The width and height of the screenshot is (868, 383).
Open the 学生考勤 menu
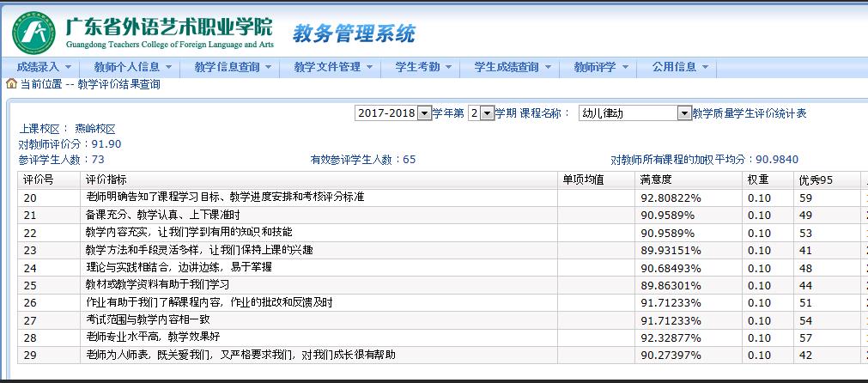(x=423, y=67)
